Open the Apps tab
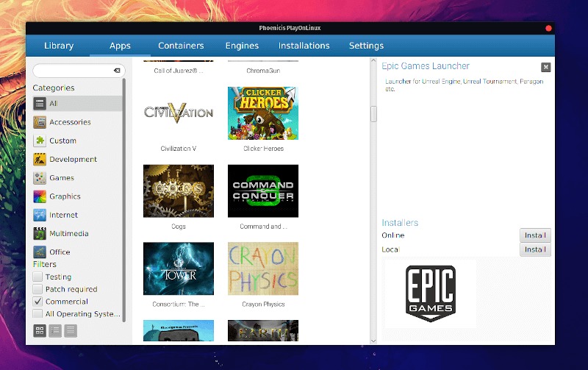588x370 pixels. click(x=120, y=46)
